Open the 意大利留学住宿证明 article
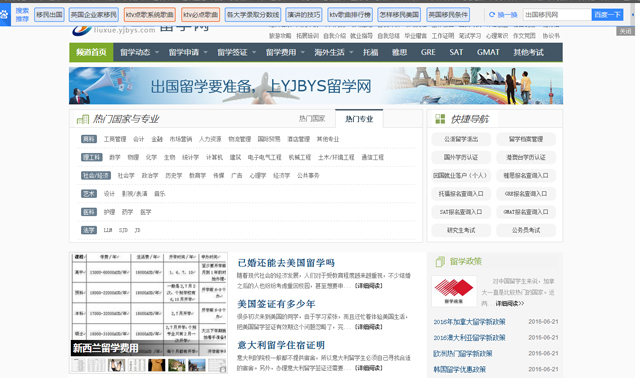640x378 pixels. (281, 345)
